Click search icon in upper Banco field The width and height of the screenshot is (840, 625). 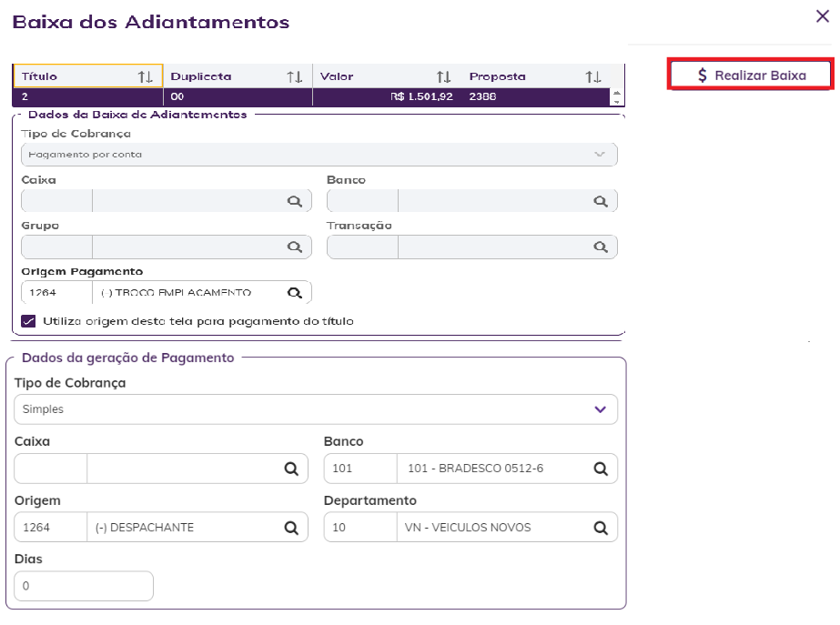601,201
